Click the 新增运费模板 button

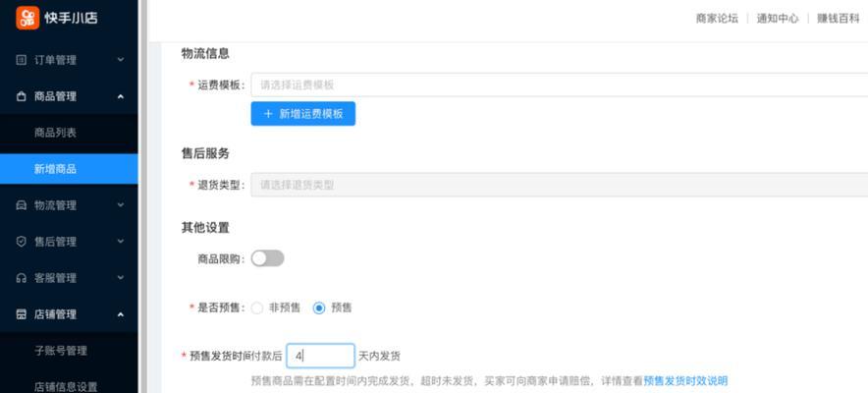pyautogui.click(x=302, y=113)
